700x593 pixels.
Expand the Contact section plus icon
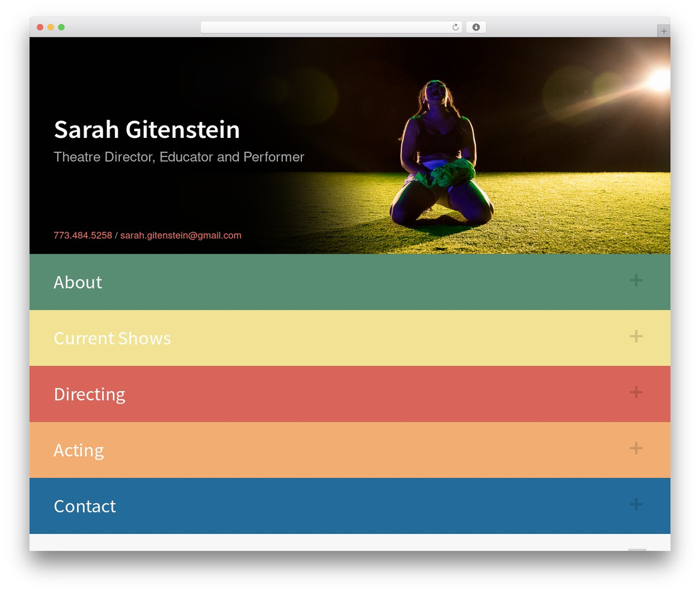click(636, 504)
